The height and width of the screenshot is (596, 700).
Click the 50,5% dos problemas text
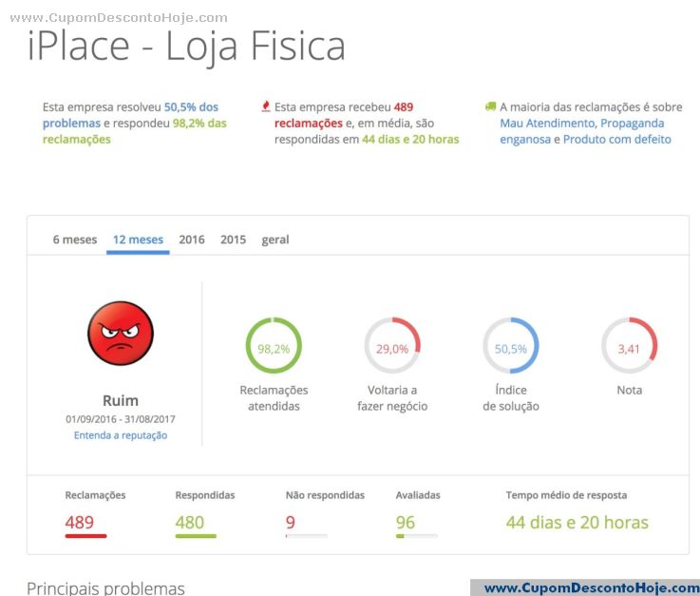pos(130,115)
